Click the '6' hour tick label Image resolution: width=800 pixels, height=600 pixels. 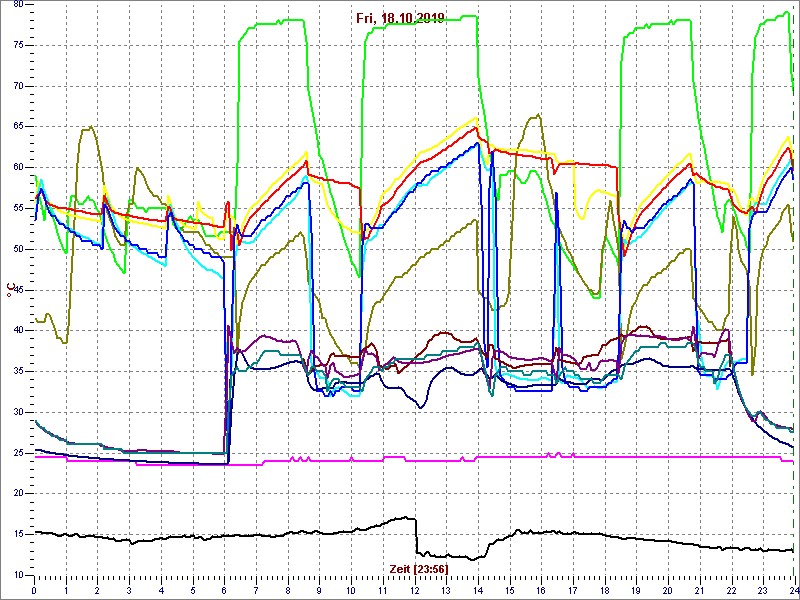click(x=224, y=590)
